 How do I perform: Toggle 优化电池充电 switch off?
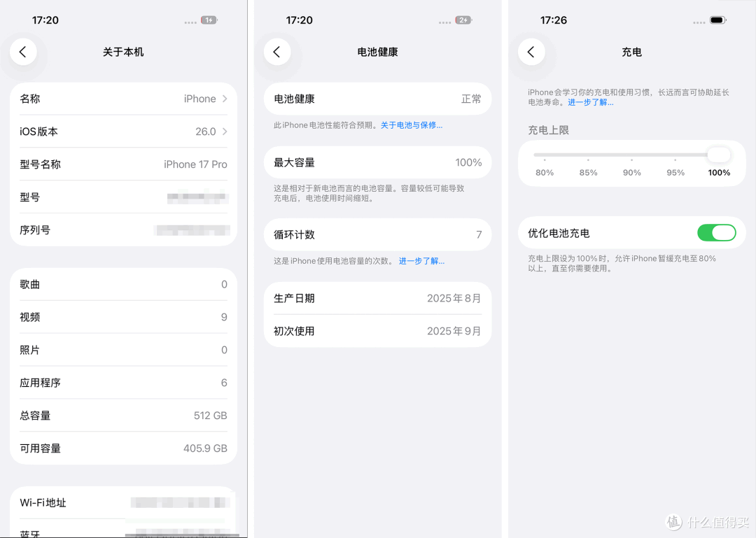(717, 233)
